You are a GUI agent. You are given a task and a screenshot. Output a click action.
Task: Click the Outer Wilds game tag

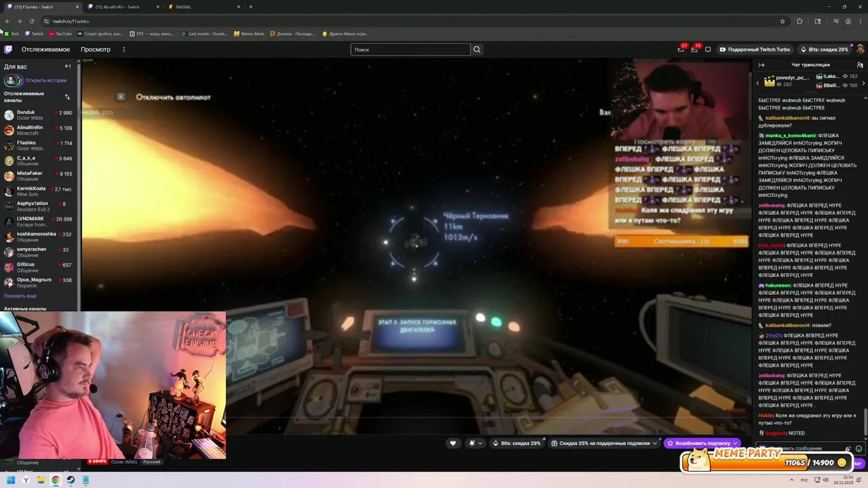(x=124, y=462)
